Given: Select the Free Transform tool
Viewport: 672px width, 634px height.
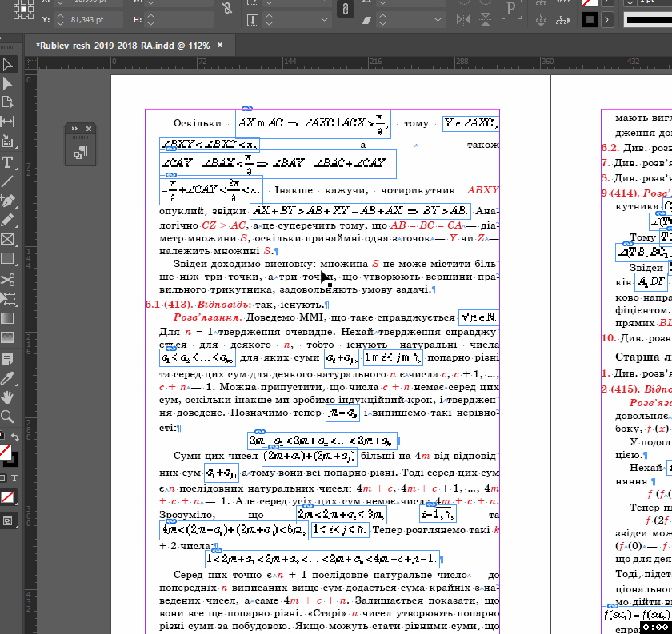Looking at the screenshot, I should coord(8,298).
